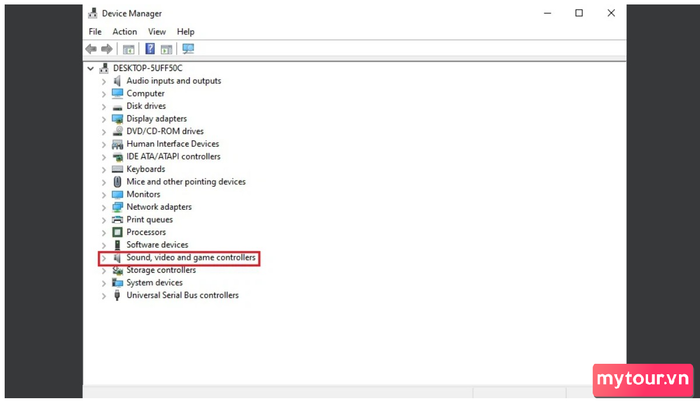Click the Device Manager title bar icon
This screenshot has width=700, height=405.
[x=93, y=13]
